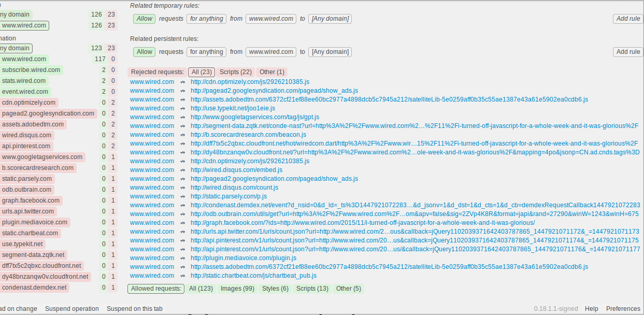This screenshot has width=644, height=315.
Task: Toggle Rejected requests section label
Action: 158,72
